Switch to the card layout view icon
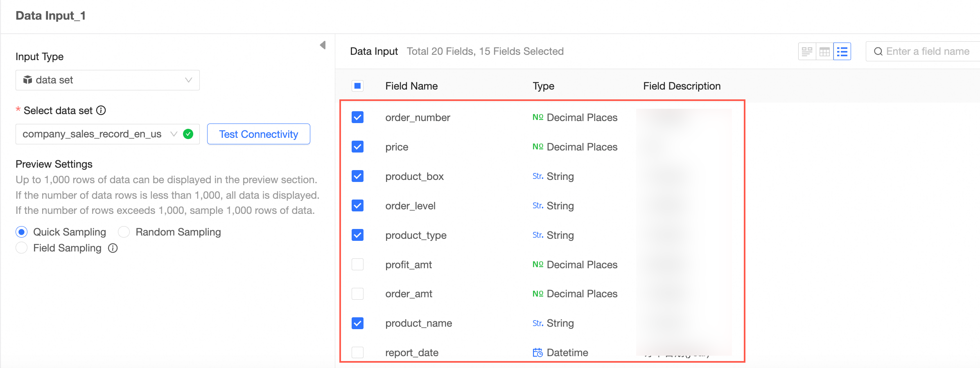This screenshot has height=368, width=980. (807, 52)
